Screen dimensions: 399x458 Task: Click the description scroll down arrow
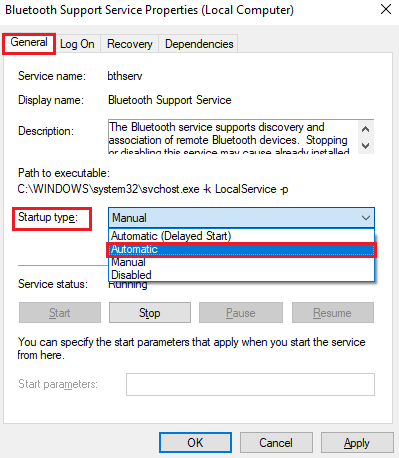[366, 146]
